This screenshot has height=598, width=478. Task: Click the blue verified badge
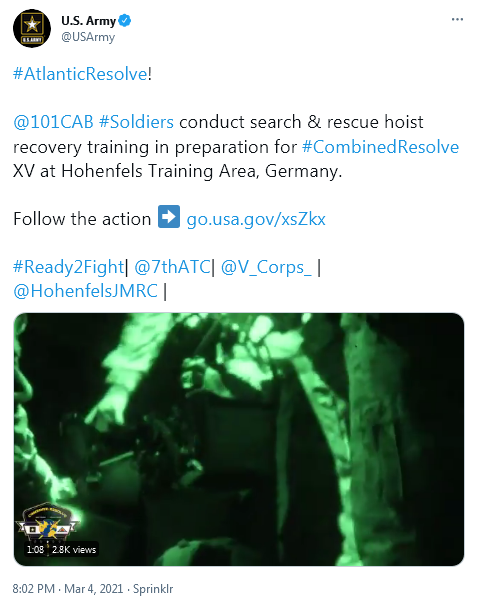pos(125,21)
